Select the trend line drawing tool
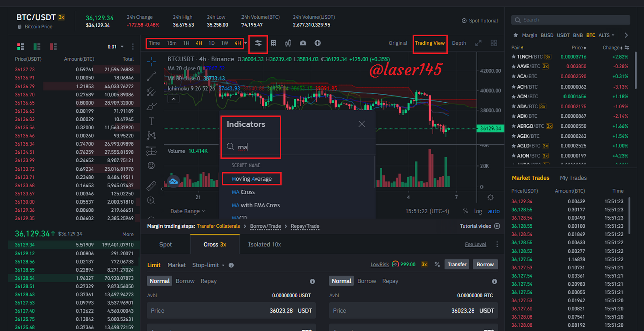 pyautogui.click(x=151, y=77)
